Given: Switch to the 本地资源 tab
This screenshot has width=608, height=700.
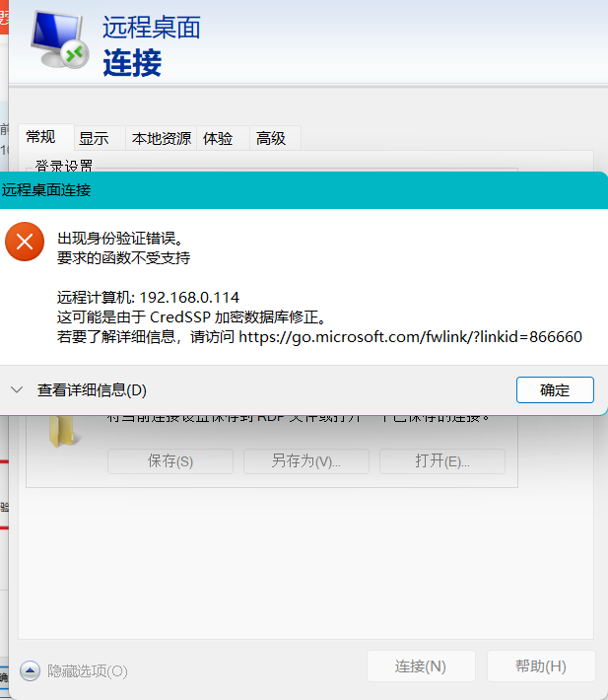Looking at the screenshot, I should 162,138.
